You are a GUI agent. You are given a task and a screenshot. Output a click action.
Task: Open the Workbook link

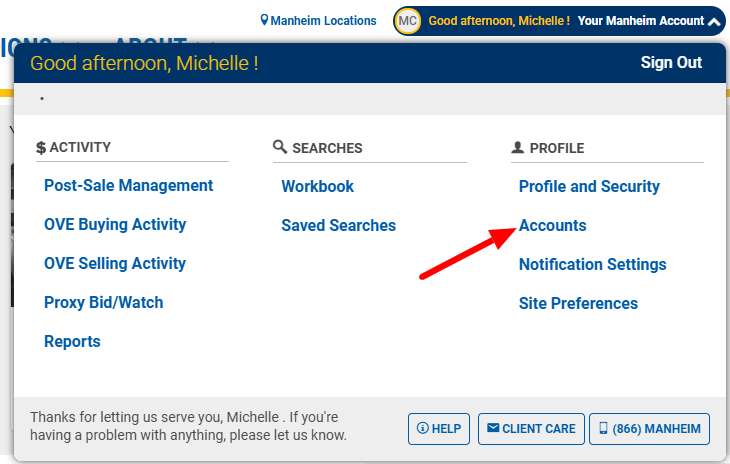click(317, 187)
